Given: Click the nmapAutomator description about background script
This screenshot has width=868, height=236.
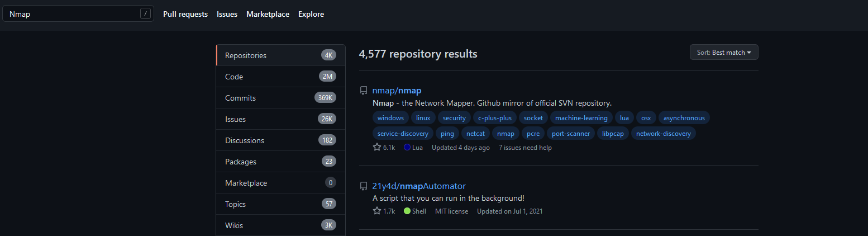Looking at the screenshot, I should tap(449, 198).
